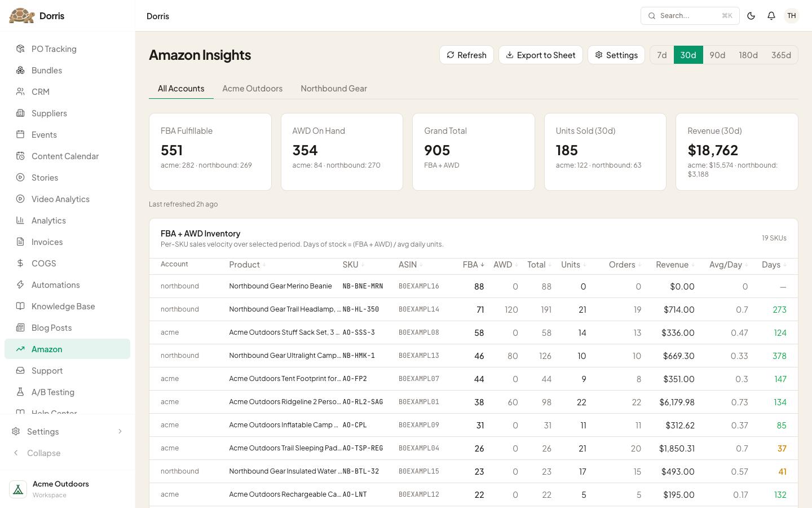The width and height of the screenshot is (812, 508).
Task: Click the Analytics bar chart icon
Action: click(20, 221)
